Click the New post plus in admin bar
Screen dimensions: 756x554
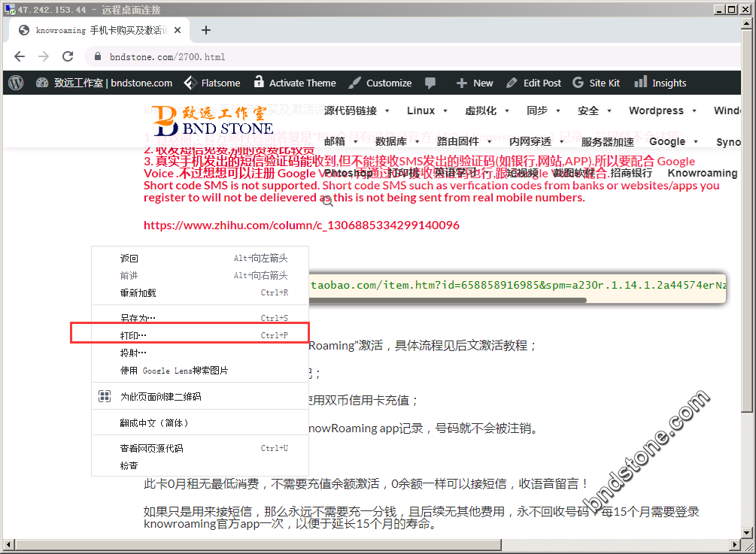(475, 83)
